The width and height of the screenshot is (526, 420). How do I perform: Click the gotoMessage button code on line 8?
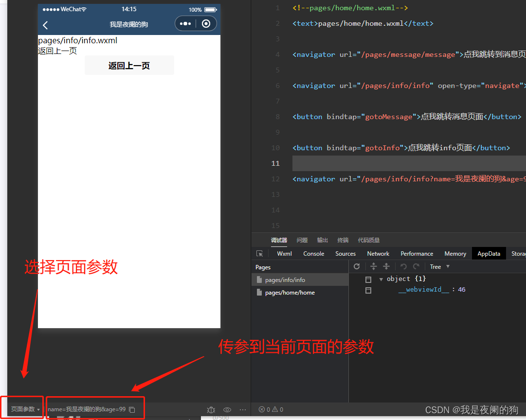pyautogui.click(x=407, y=117)
